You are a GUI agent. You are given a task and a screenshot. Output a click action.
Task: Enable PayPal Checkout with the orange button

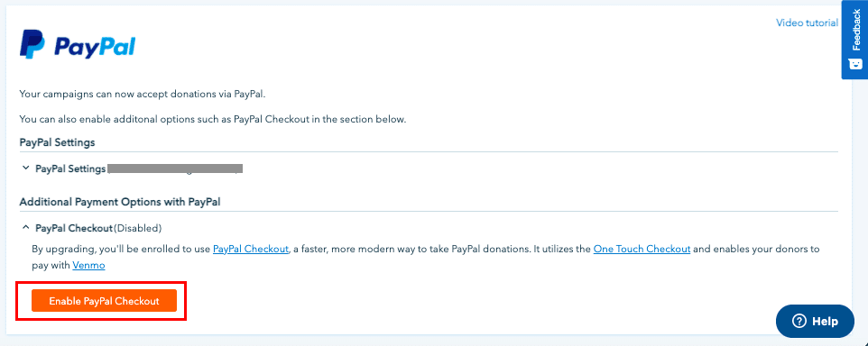pos(104,301)
